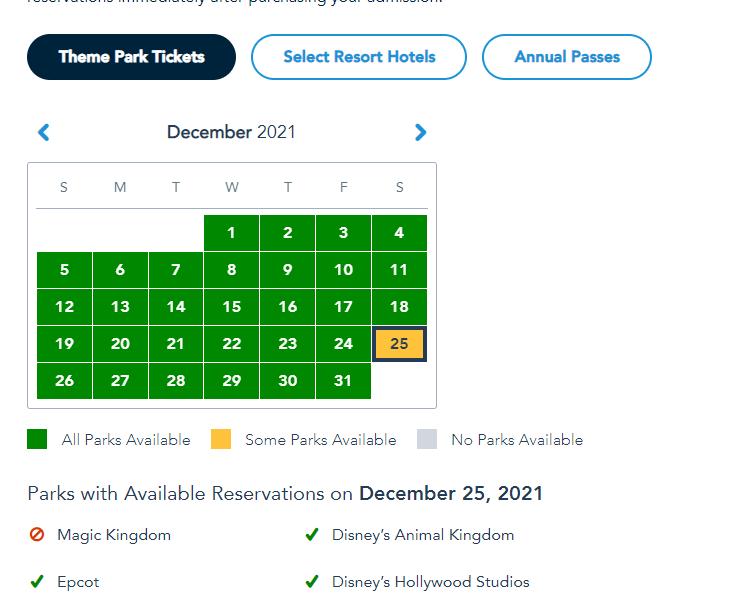
Task: Select December 25 on the calendar
Action: pyautogui.click(x=399, y=344)
